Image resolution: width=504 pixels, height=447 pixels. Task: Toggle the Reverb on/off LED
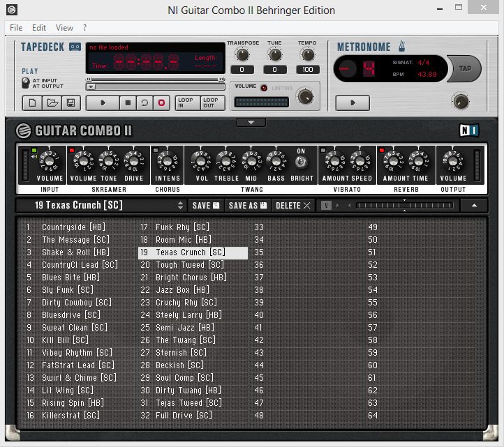tap(382, 150)
